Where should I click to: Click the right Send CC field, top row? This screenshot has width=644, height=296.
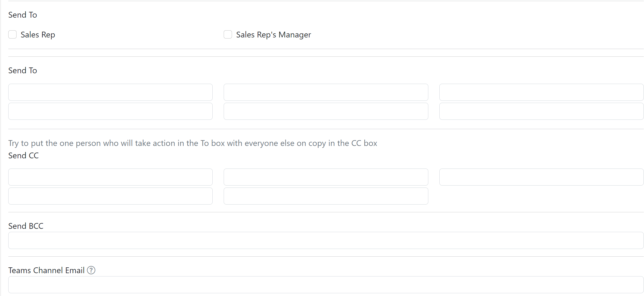click(x=541, y=177)
